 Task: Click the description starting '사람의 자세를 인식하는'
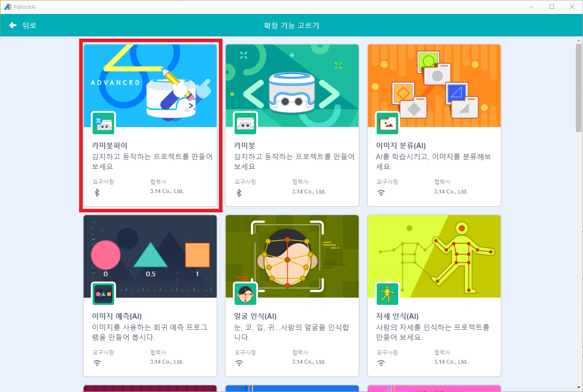click(432, 332)
